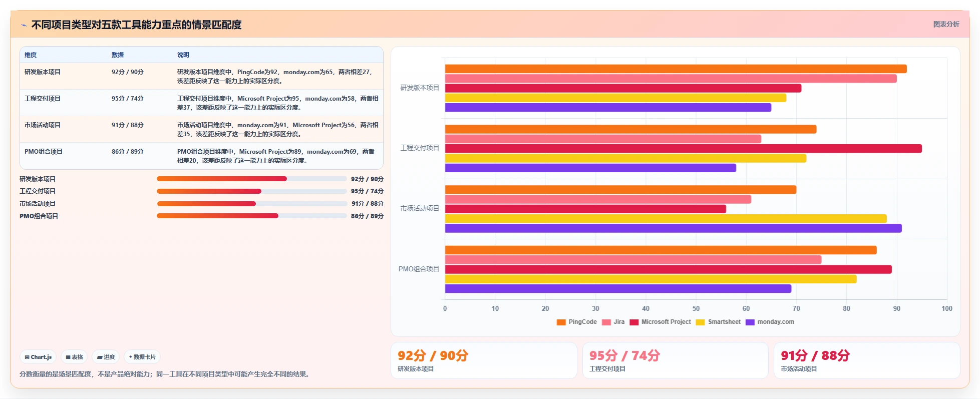Click the 市场活动项目 progress bar
980x399 pixels.
tap(251, 204)
